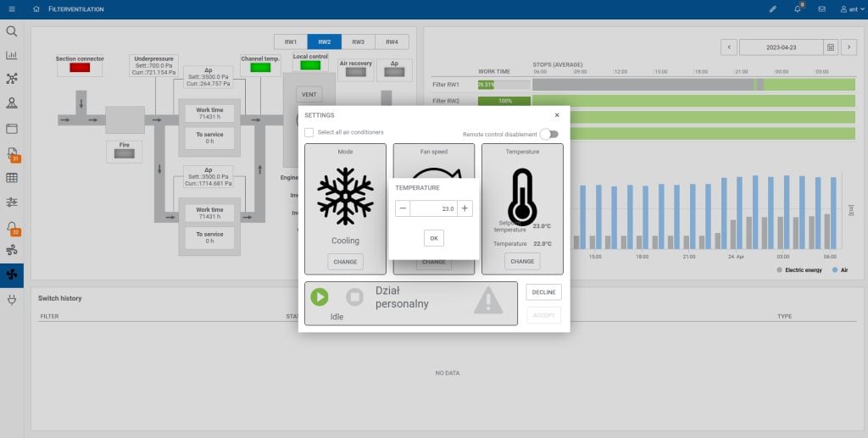
Task: Click the TYPE column header in Switch history
Action: [x=784, y=316]
